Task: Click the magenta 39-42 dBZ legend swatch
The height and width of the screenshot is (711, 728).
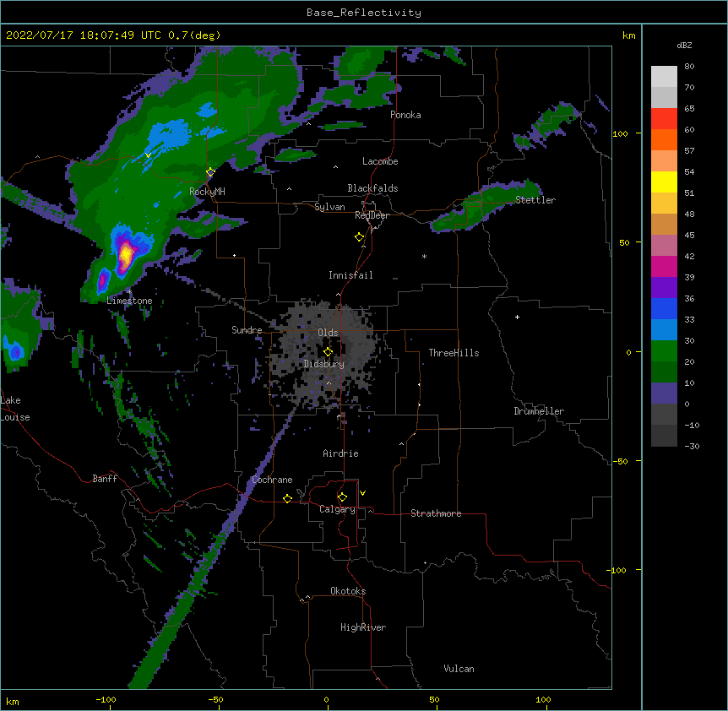Action: (x=664, y=266)
